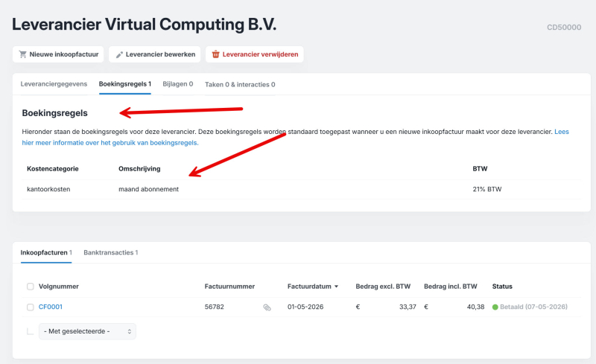596x364 pixels.
Task: Delete supplier with Leverancier verwijderen
Action: point(255,54)
